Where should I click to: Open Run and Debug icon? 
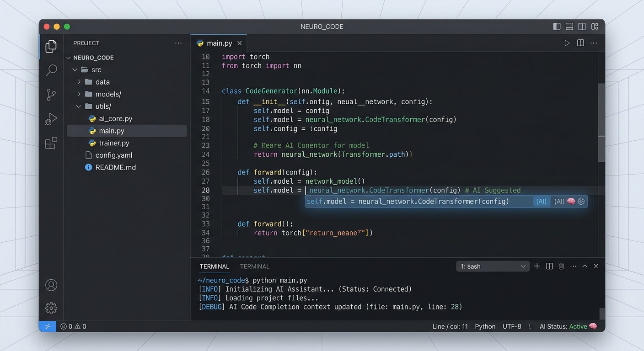pyautogui.click(x=51, y=119)
